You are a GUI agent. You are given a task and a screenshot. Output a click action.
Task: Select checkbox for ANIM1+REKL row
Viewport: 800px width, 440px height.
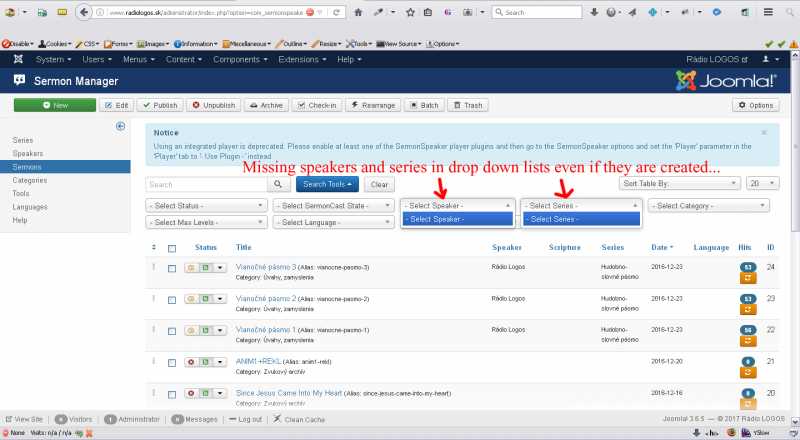point(172,363)
